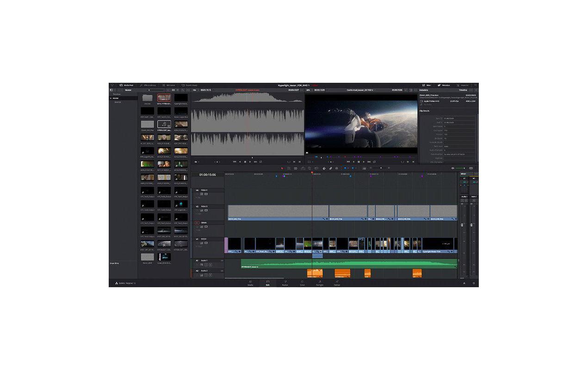Image resolution: width=588 pixels, height=370 pixels.
Task: Set mark in point on source viewer
Action: tap(294, 161)
